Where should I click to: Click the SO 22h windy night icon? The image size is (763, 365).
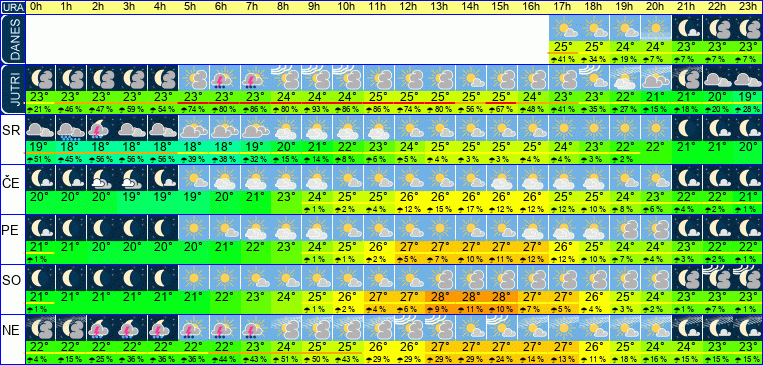[x=718, y=278]
